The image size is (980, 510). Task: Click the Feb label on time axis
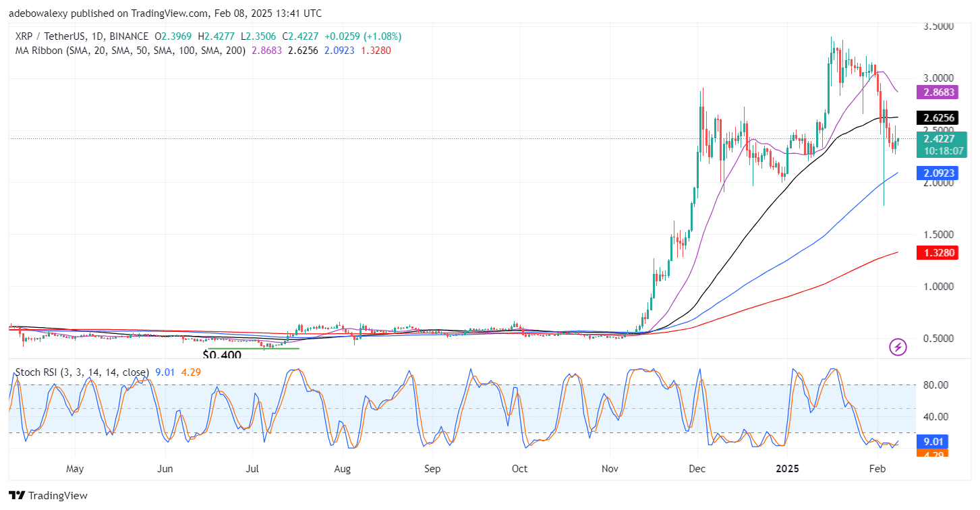tap(877, 468)
